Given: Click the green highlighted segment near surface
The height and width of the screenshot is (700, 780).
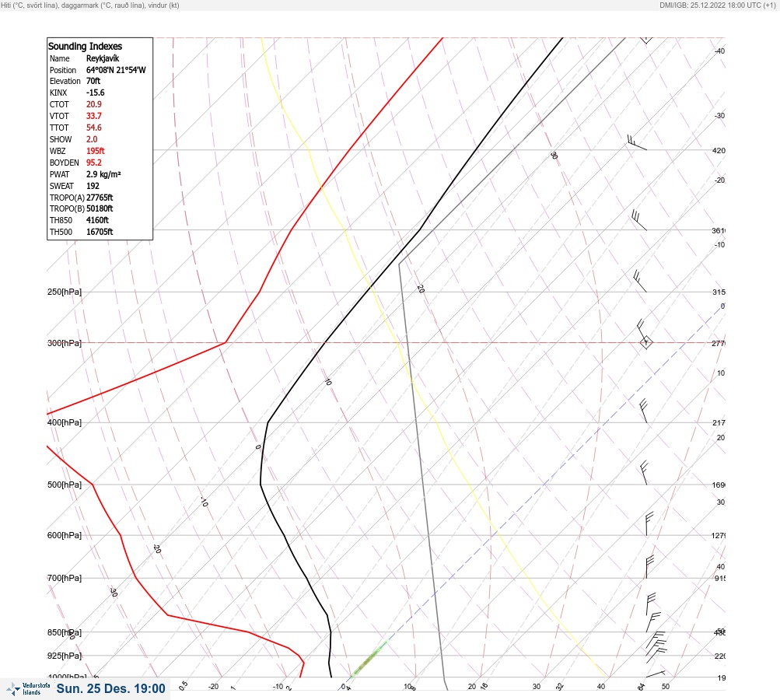Looking at the screenshot, I should pyautogui.click(x=369, y=660).
